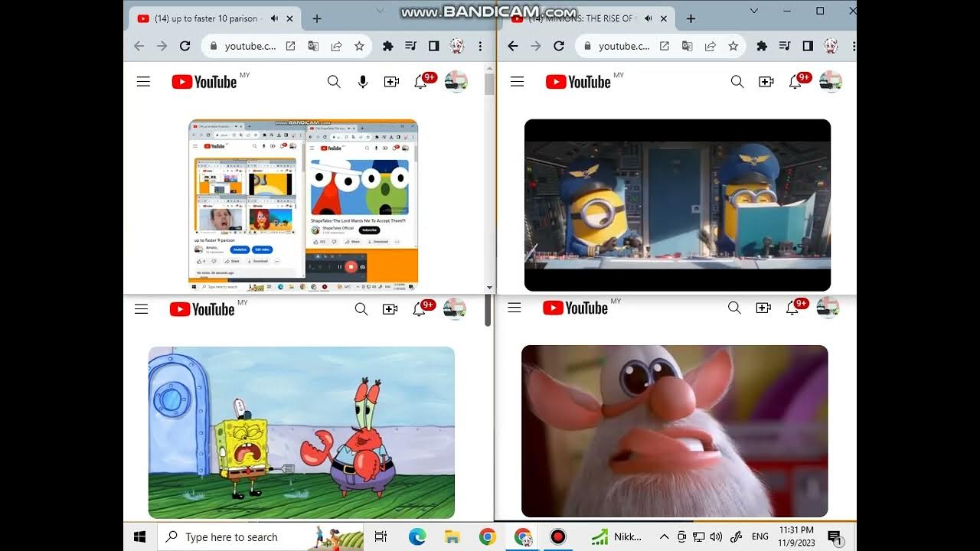Open YouTube guide menu, bottom-right page

[x=514, y=308]
